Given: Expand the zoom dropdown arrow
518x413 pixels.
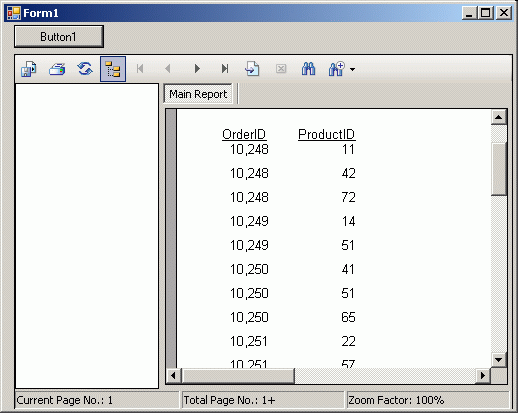Looking at the screenshot, I should [x=352, y=70].
